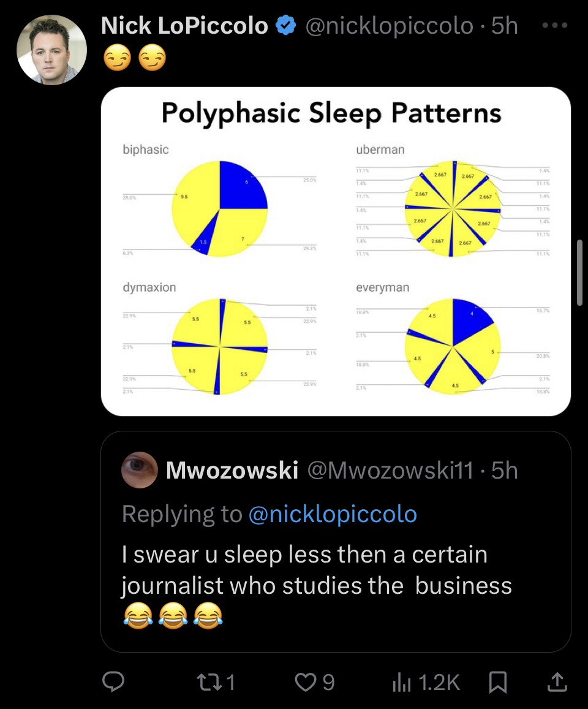Tap the biphasic pie chart in image
The image size is (588, 709).
220,208
